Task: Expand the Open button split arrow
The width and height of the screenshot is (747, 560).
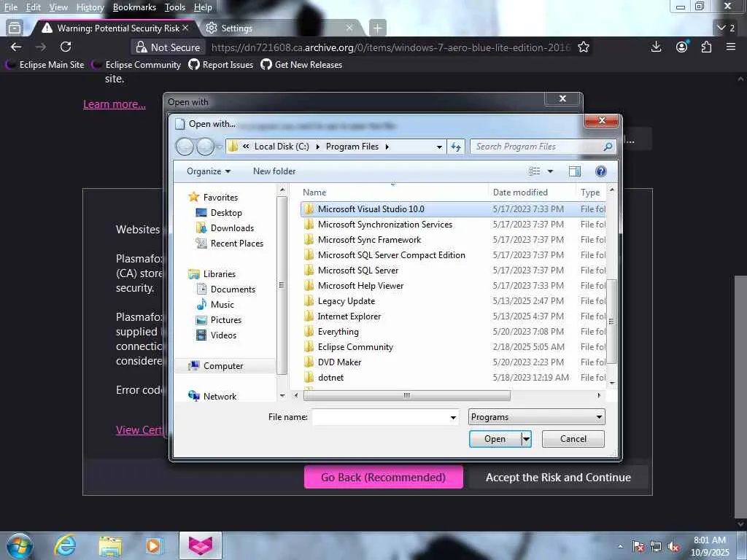Action: [526, 439]
